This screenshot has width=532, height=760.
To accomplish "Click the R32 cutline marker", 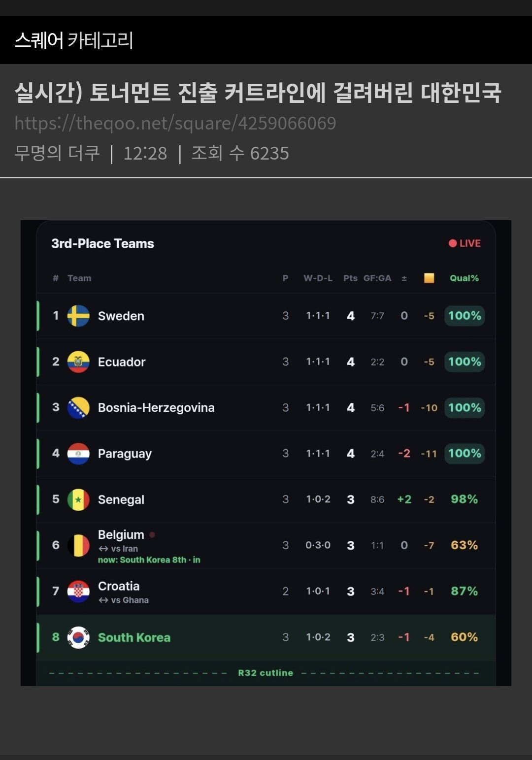I will 266,673.
